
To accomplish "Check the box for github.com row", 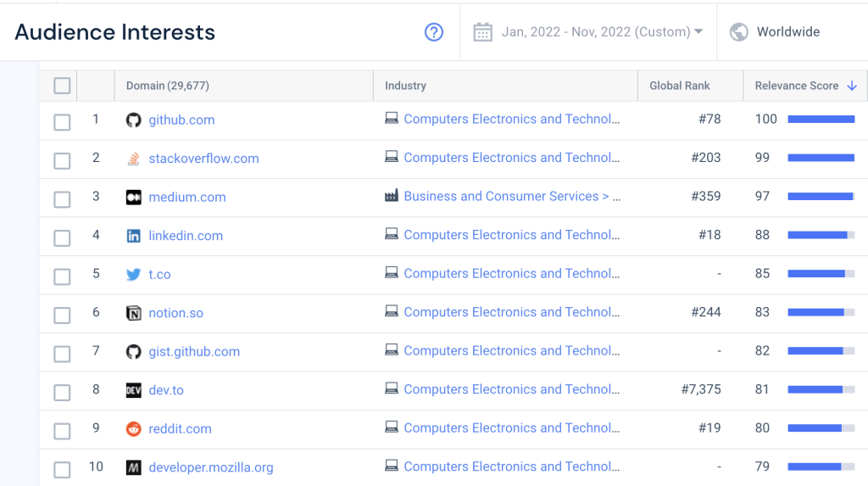I will (62, 122).
